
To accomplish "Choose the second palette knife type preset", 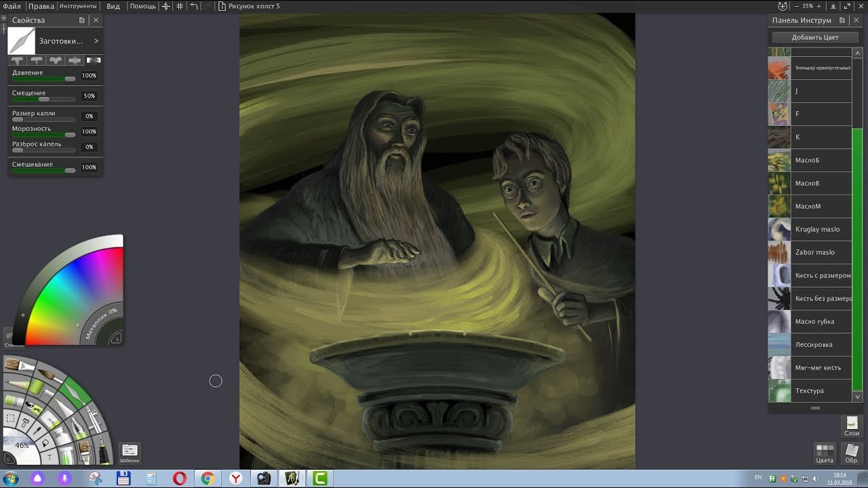I will pos(37,60).
